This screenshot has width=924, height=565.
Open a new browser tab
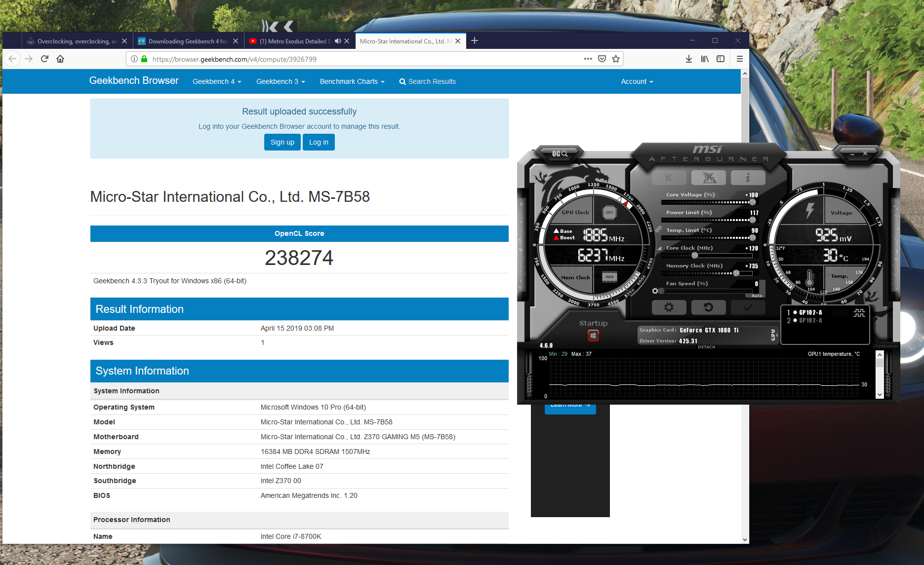pyautogui.click(x=475, y=40)
